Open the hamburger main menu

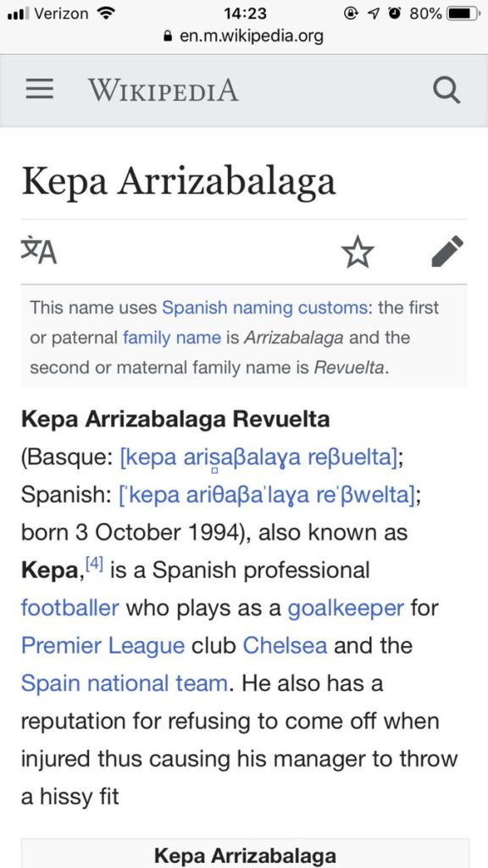pyautogui.click(x=39, y=90)
